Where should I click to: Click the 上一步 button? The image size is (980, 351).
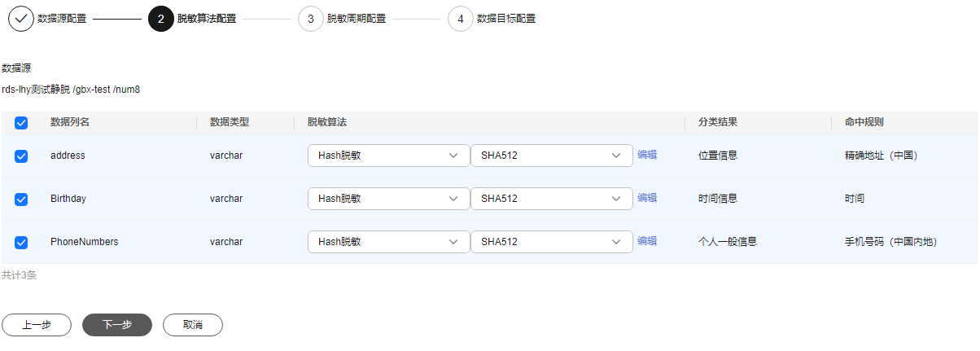(37, 325)
